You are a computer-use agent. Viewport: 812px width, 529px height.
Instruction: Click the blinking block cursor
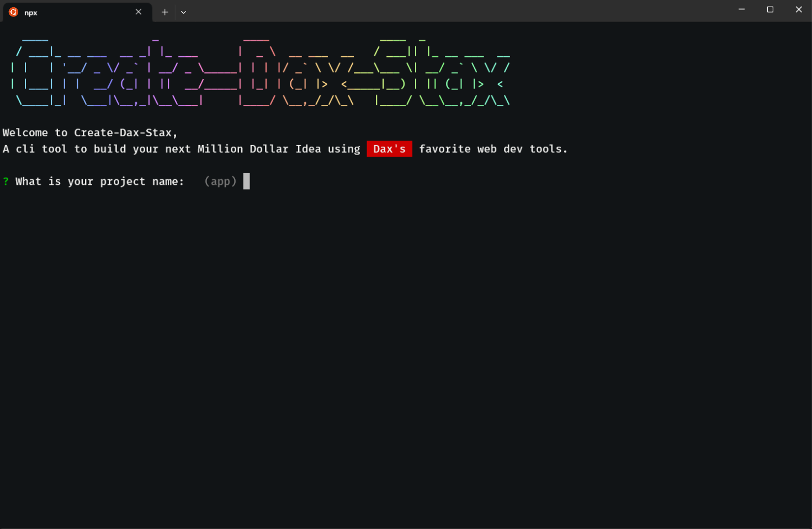(x=247, y=181)
